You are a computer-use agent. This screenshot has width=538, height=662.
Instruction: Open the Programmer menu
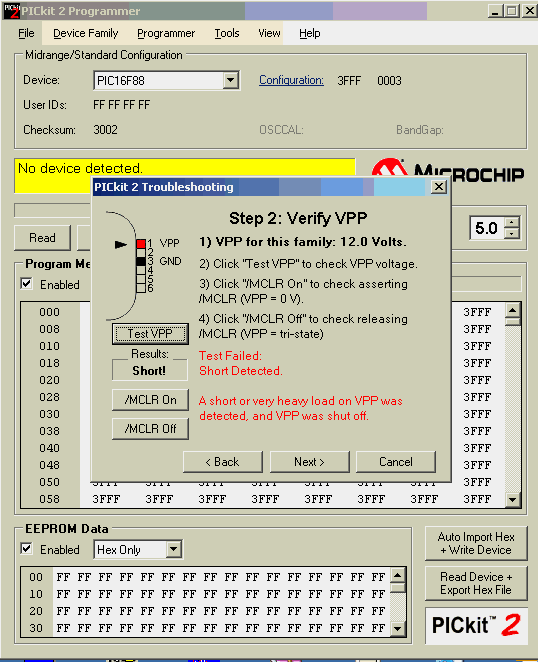tap(166, 33)
